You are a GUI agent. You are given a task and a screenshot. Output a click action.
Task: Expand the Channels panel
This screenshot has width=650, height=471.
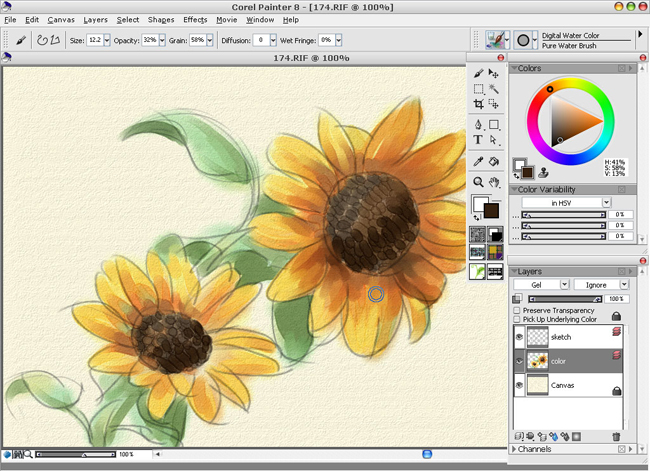pos(513,450)
